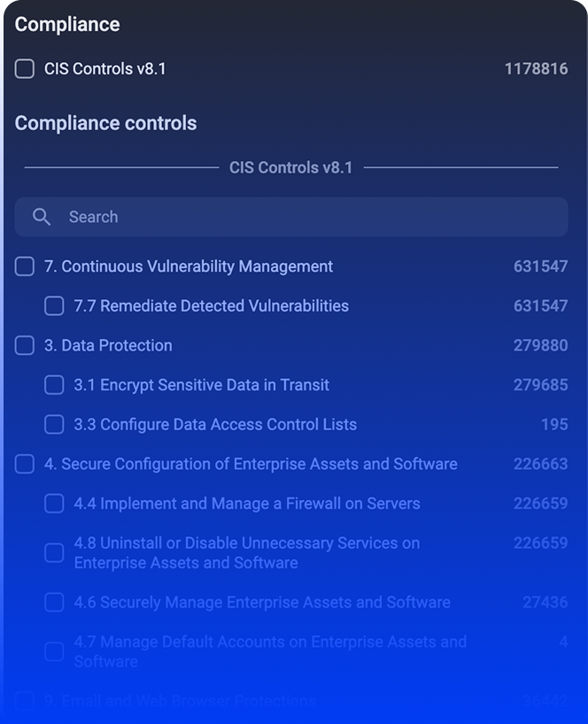
Task: Select the 9. Email and Web Browser Protections checkbox
Action: pyautogui.click(x=24, y=700)
